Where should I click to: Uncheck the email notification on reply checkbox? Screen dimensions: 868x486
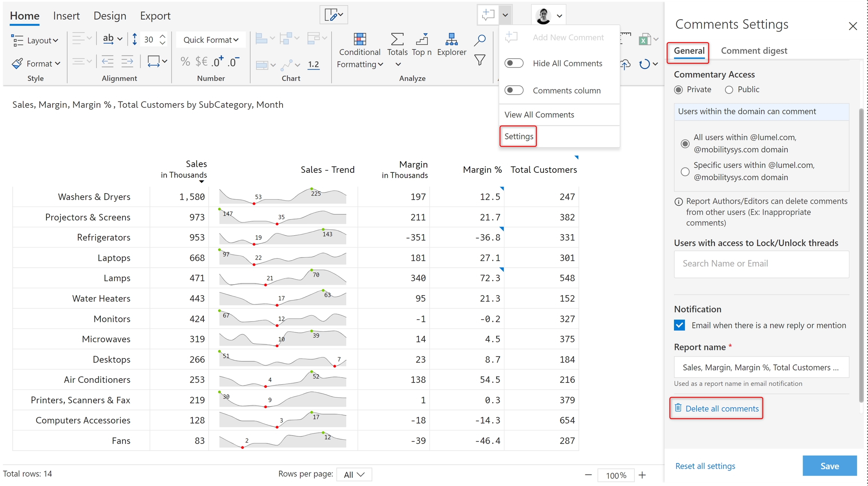[679, 325]
